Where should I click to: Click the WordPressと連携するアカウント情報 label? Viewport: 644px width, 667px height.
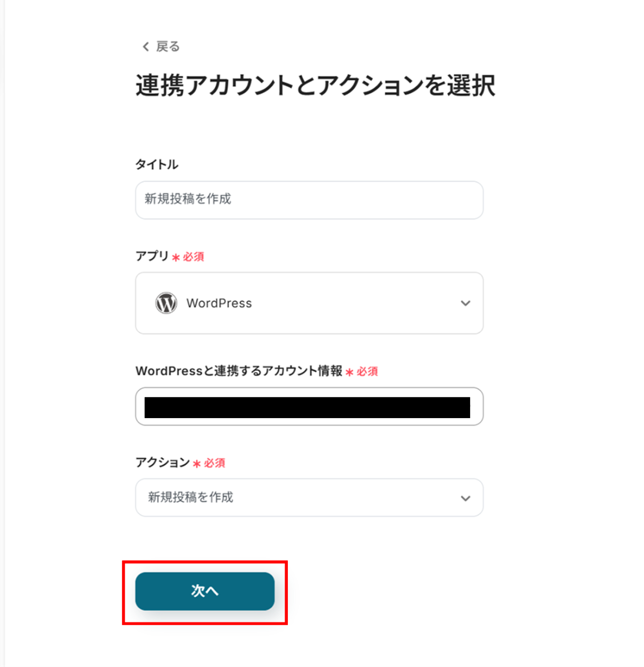(x=239, y=371)
